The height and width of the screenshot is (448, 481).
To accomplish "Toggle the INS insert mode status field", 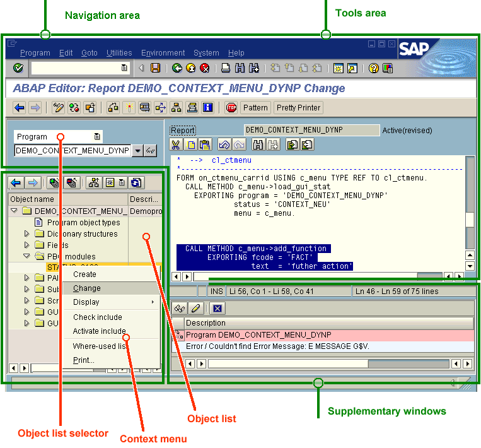I will pos(217,291).
